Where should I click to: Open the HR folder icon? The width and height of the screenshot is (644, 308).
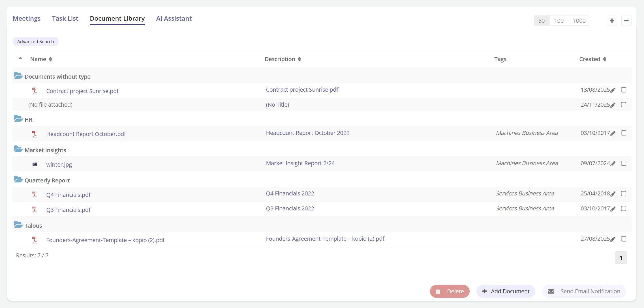pos(18,118)
